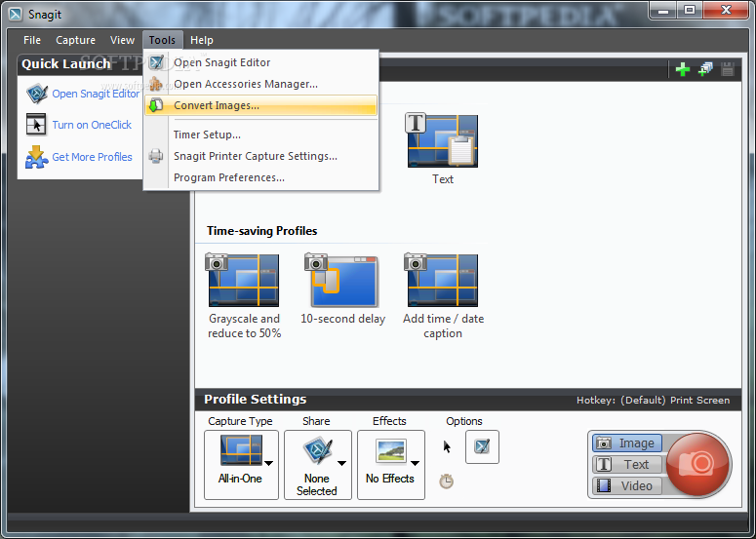Open Snagit Printer Capture Settings
The height and width of the screenshot is (539, 756).
[x=260, y=156]
